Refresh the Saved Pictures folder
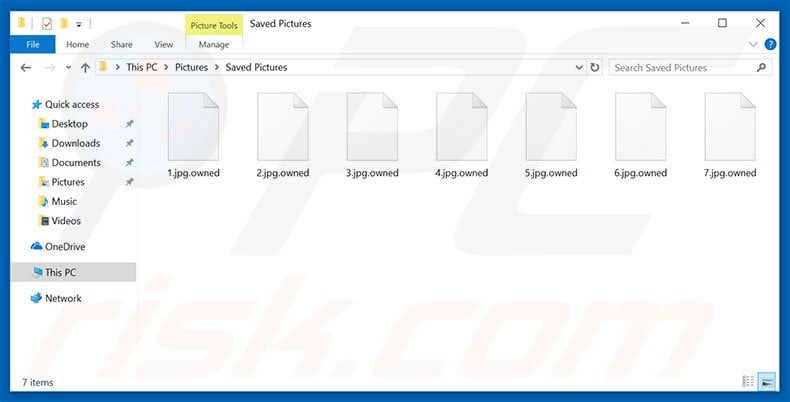The image size is (790, 402). pyautogui.click(x=595, y=68)
